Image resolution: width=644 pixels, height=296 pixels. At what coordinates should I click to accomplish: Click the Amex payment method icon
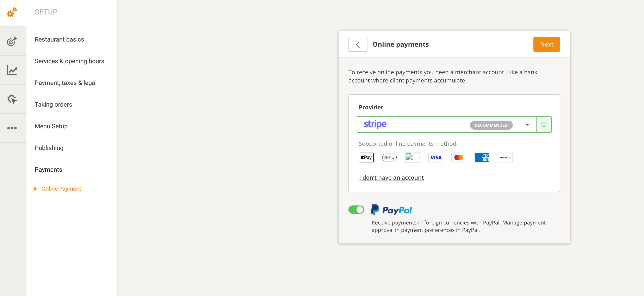click(482, 157)
